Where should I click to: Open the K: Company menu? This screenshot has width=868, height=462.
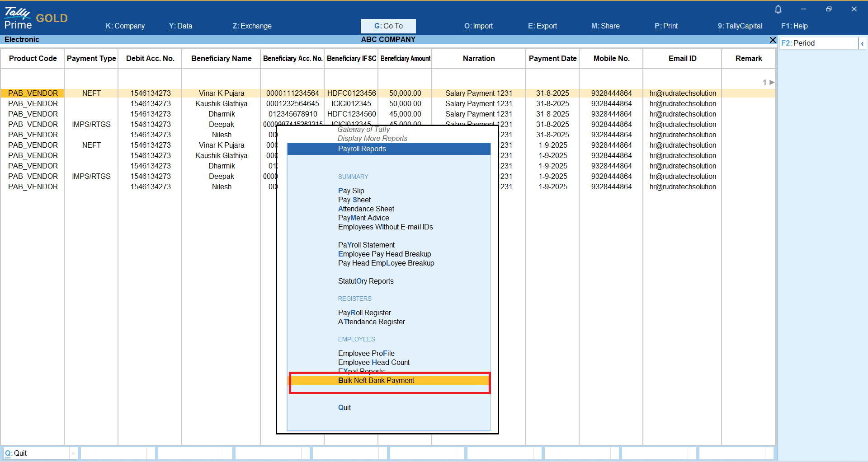tap(125, 26)
